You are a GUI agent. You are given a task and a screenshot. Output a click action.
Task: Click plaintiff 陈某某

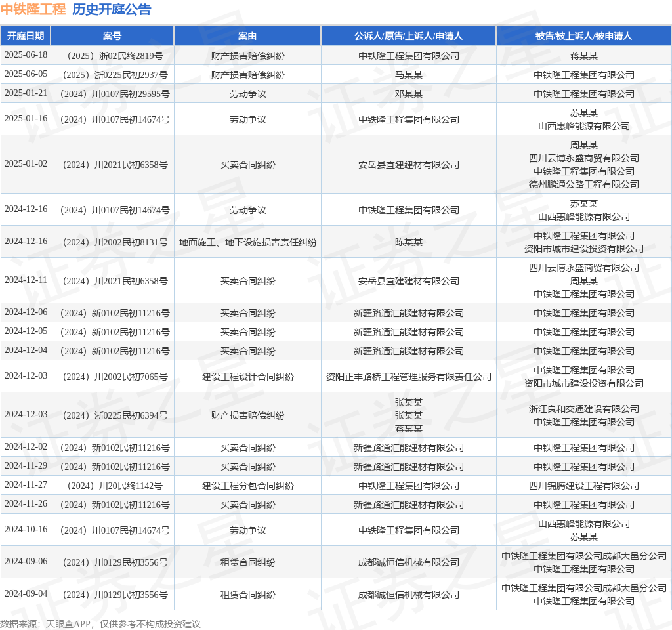[408, 242]
